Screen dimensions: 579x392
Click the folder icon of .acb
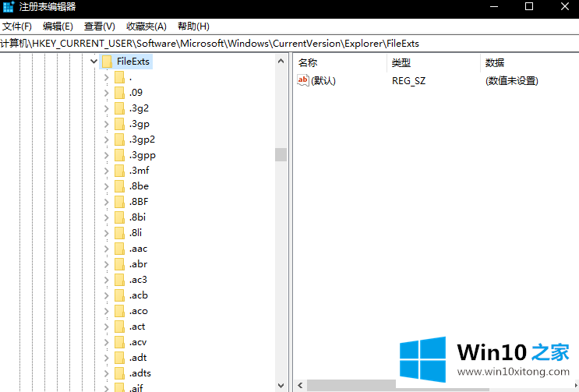(x=119, y=295)
